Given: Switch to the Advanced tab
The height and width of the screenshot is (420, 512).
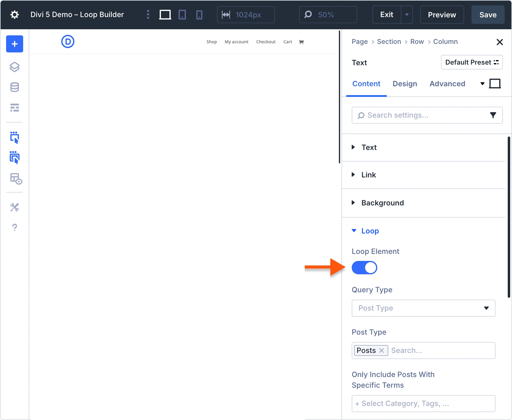Looking at the screenshot, I should click(447, 84).
